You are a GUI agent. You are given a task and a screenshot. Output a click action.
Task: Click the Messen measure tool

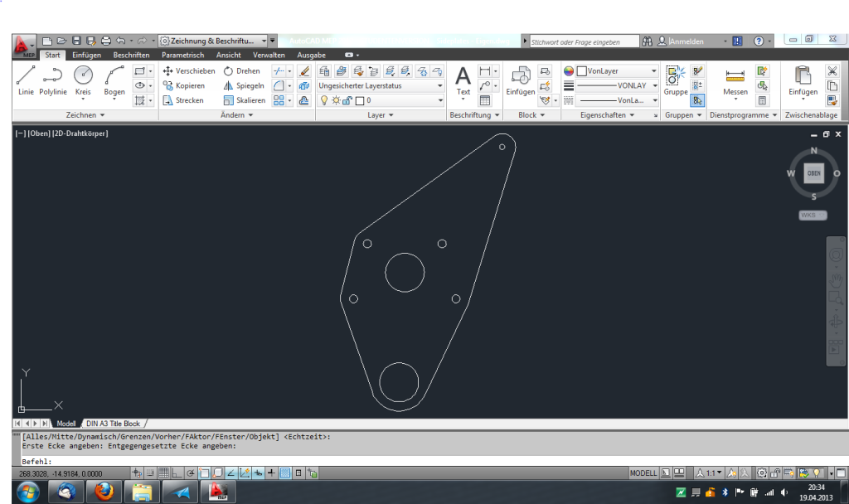(735, 81)
